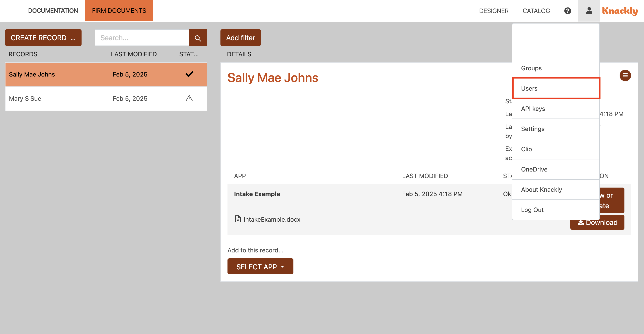The image size is (644, 334).
Task: Sort by the LAST MODIFIED records column header
Action: coord(134,54)
